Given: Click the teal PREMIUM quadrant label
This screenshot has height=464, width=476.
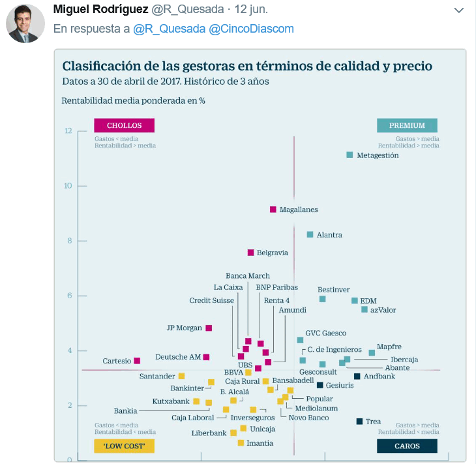Looking at the screenshot, I should pyautogui.click(x=407, y=125).
